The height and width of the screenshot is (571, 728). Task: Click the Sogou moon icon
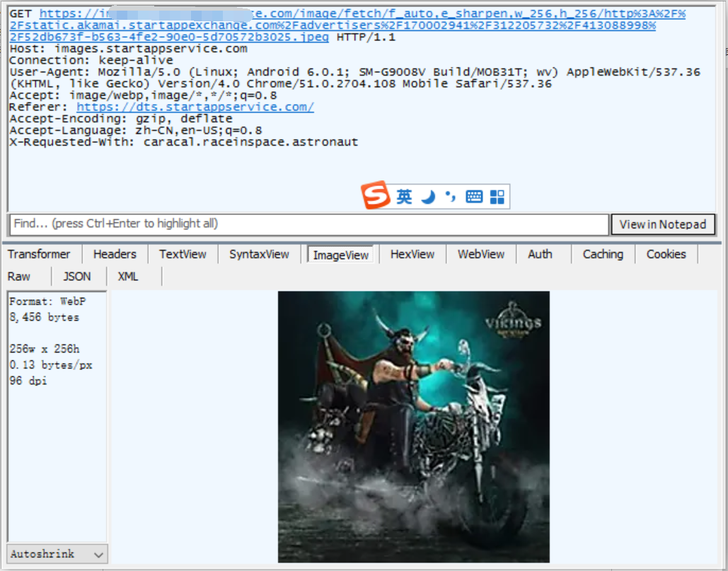click(x=428, y=197)
